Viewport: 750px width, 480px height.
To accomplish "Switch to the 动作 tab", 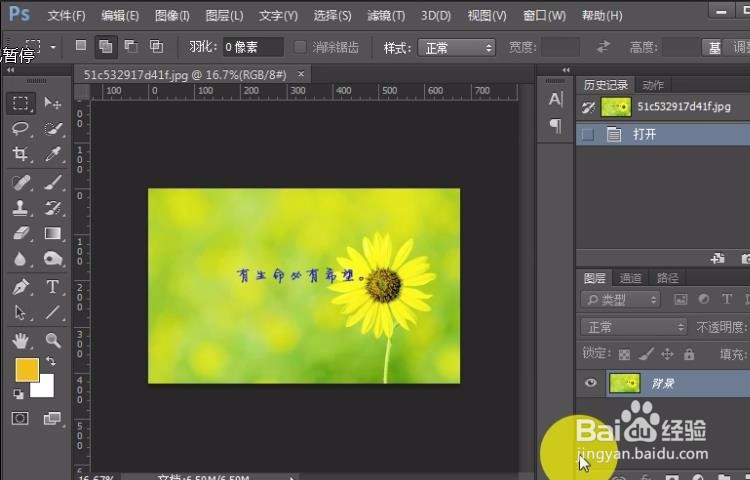I will pyautogui.click(x=653, y=85).
